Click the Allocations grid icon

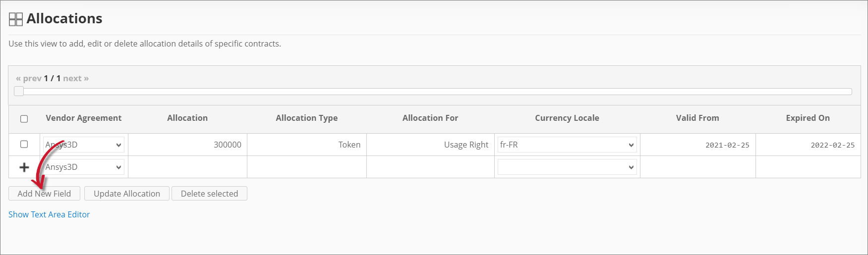click(16, 19)
